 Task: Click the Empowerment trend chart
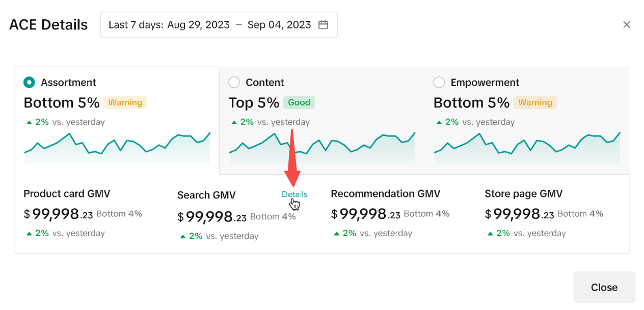click(x=527, y=149)
